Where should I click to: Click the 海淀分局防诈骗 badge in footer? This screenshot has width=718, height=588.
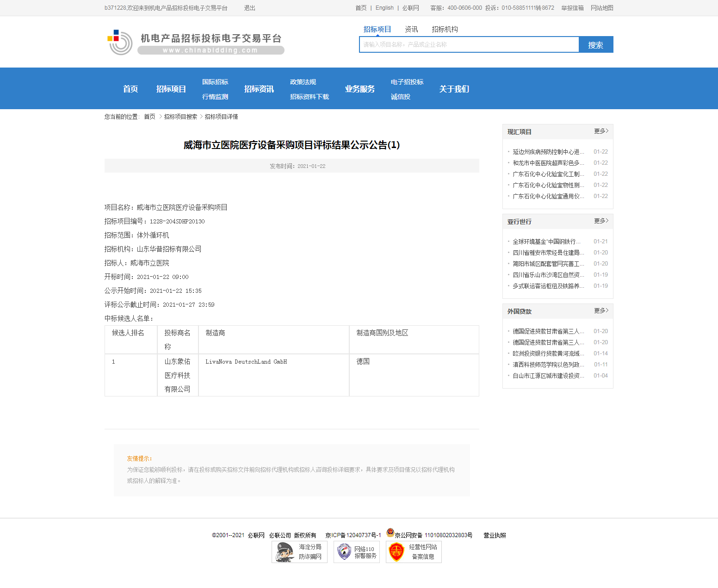299,551
